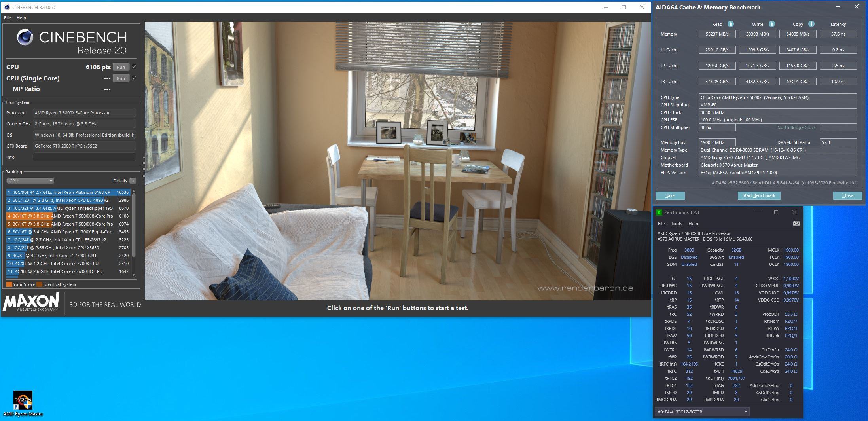Click the Memory Write value 30393 MB/s
The width and height of the screenshot is (868, 421).
pos(757,34)
